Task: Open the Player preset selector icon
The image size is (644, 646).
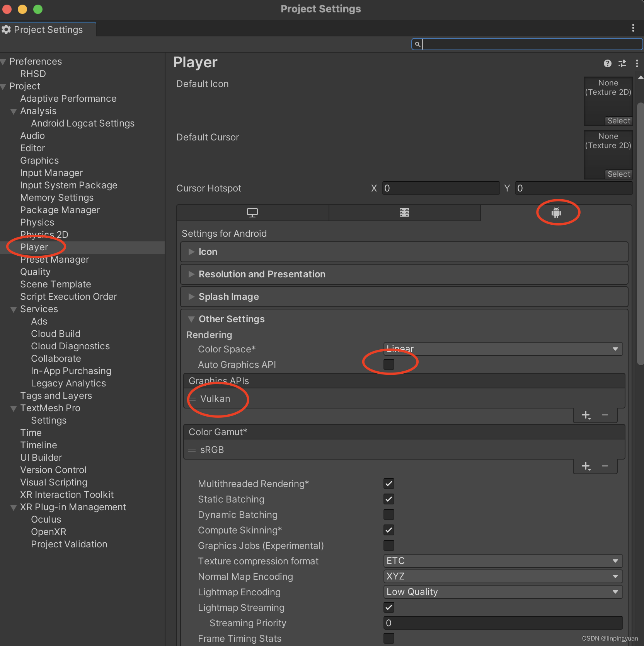Action: 622,63
